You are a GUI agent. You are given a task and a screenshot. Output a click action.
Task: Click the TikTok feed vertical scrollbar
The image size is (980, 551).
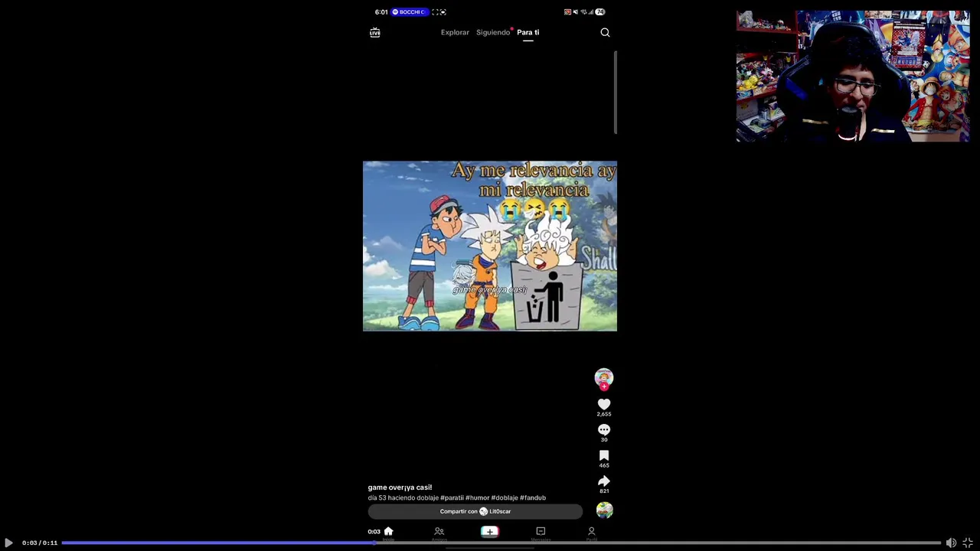coord(616,93)
